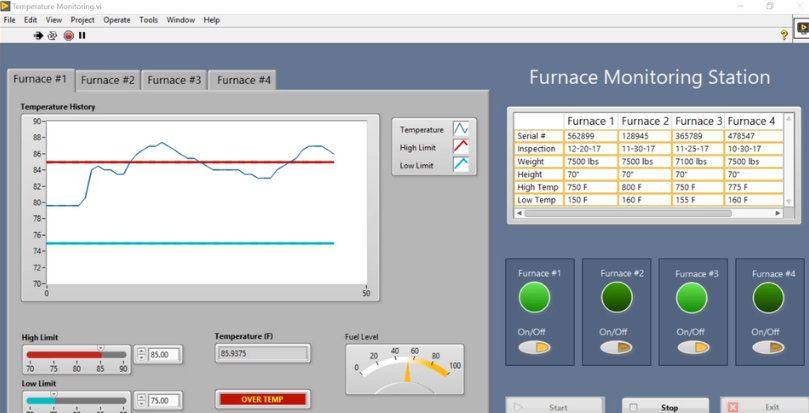Open the File menu

pos(10,20)
